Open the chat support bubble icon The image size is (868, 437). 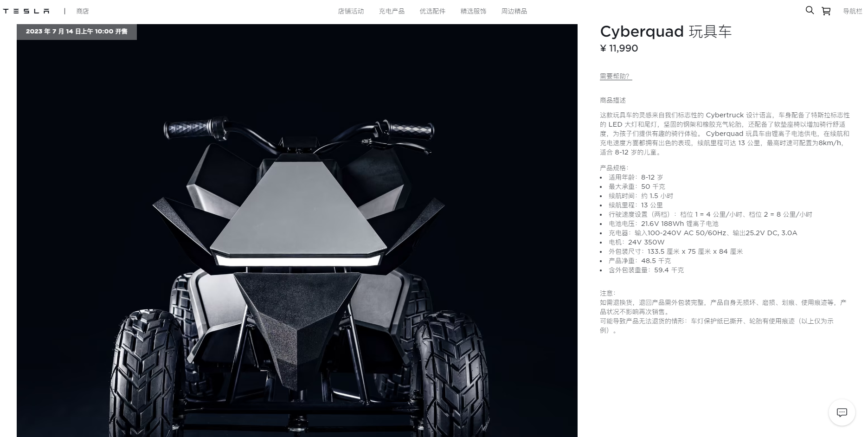(842, 412)
